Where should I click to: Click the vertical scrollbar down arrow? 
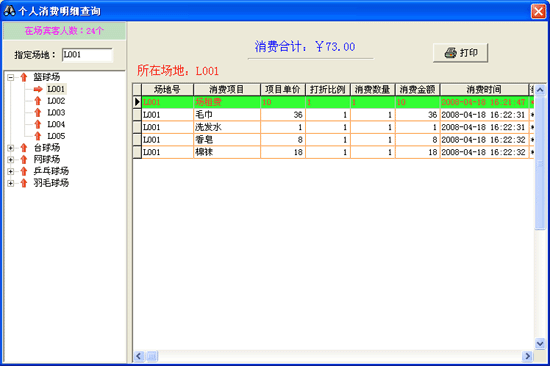point(540,343)
